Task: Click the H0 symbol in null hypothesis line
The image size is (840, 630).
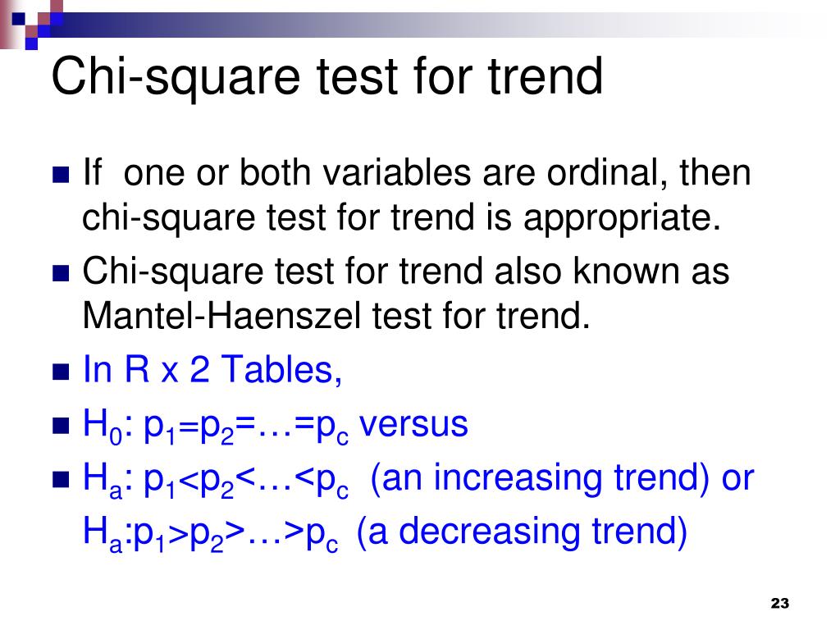Action: click(103, 427)
